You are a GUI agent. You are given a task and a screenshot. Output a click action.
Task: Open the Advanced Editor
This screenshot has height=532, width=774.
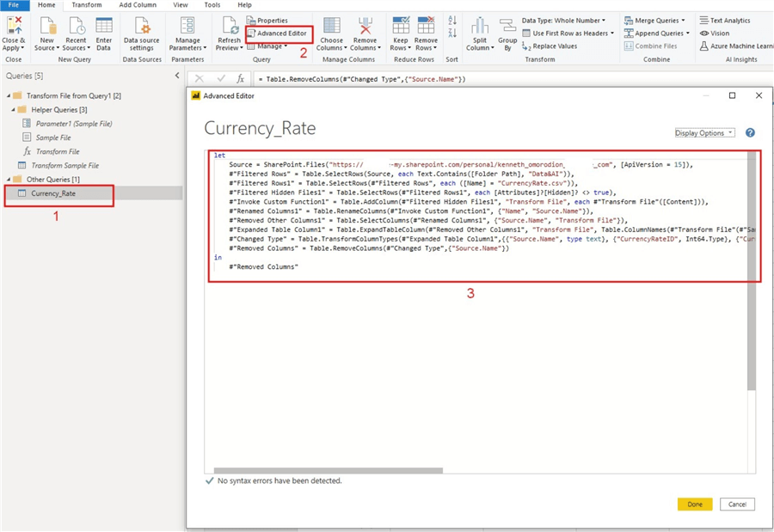click(278, 33)
